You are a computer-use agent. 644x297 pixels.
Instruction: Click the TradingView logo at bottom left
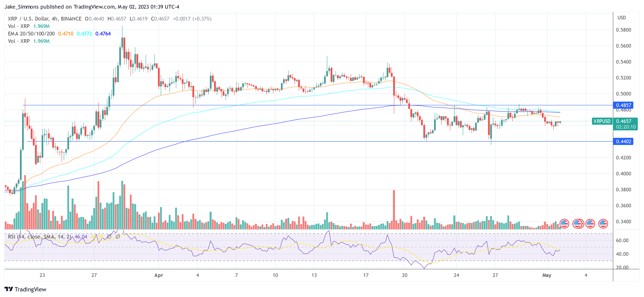pyautogui.click(x=25, y=290)
